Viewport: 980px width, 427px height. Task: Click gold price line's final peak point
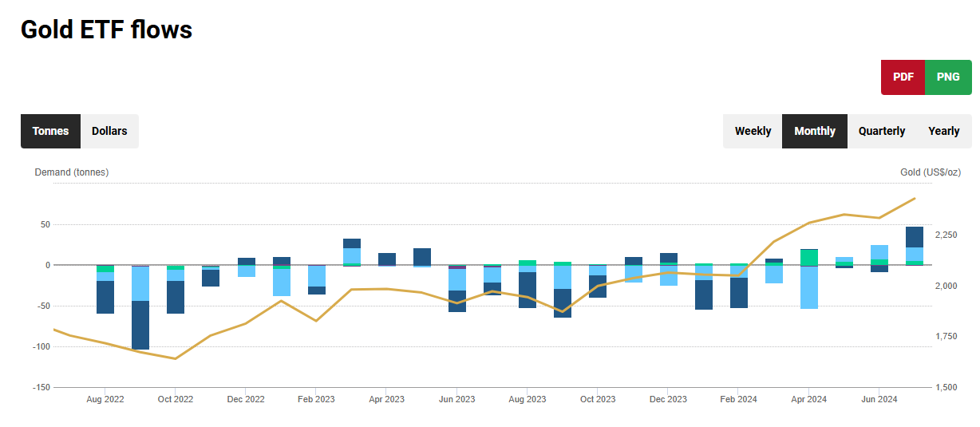click(x=915, y=198)
